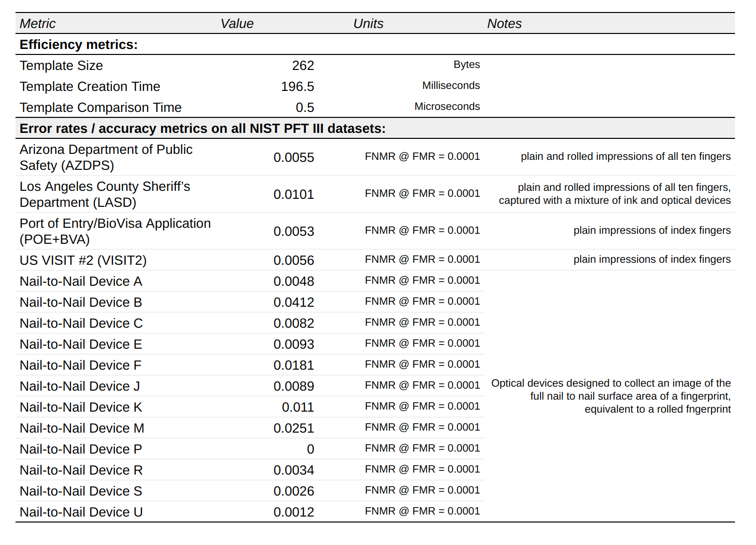The image size is (756, 545).
Task: Select the Efficiency metrics section heading
Action: (x=78, y=44)
